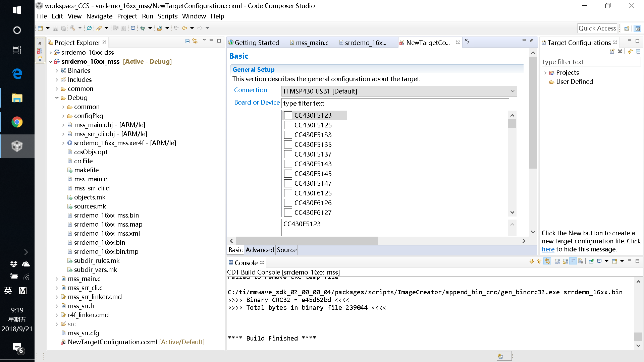Click the Connection label link

point(251,90)
